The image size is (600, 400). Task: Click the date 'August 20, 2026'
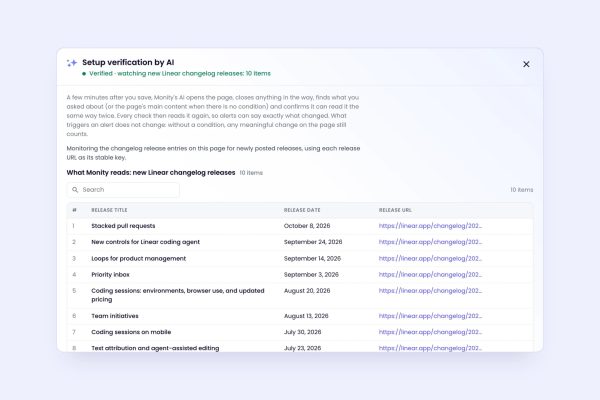(x=307, y=291)
